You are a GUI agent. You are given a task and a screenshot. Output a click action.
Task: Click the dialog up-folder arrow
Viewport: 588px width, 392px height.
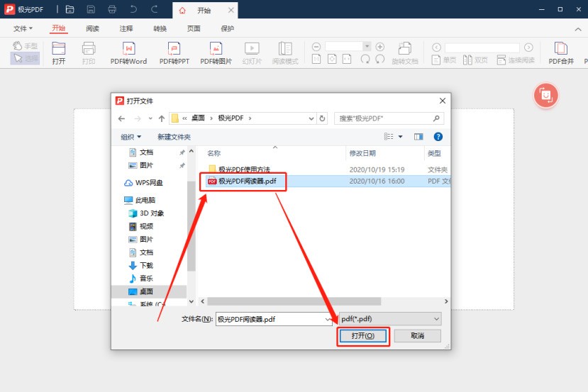click(162, 118)
